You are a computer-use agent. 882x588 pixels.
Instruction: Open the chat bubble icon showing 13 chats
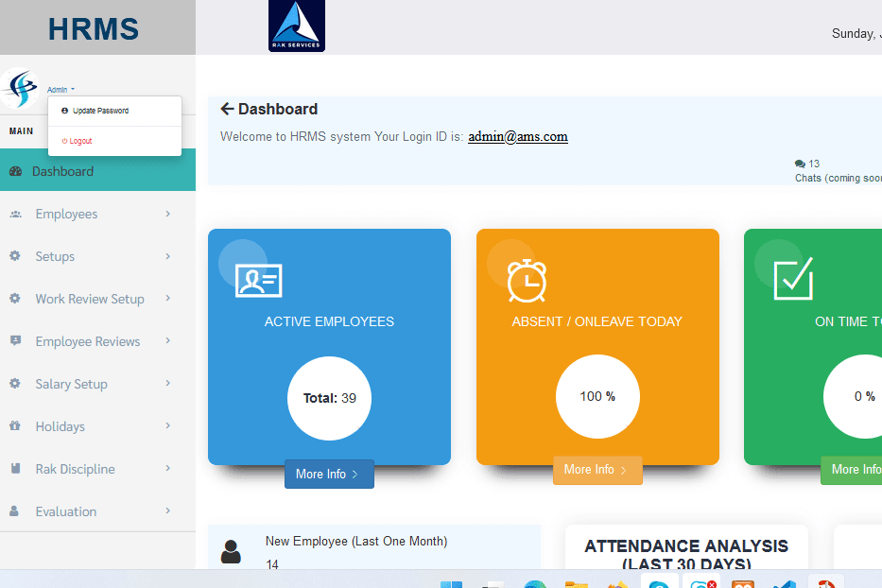(801, 163)
